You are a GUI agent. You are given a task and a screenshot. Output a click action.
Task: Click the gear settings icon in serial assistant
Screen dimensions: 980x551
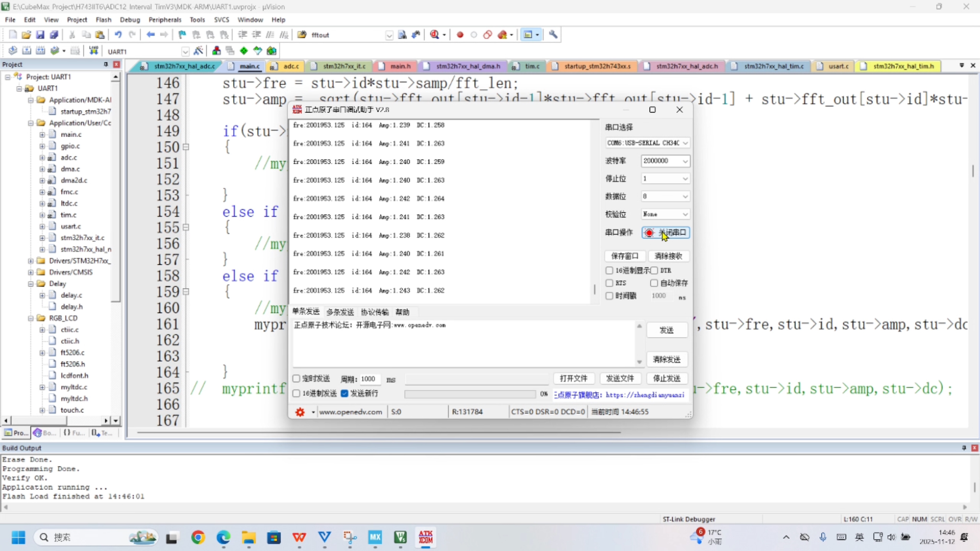(300, 412)
